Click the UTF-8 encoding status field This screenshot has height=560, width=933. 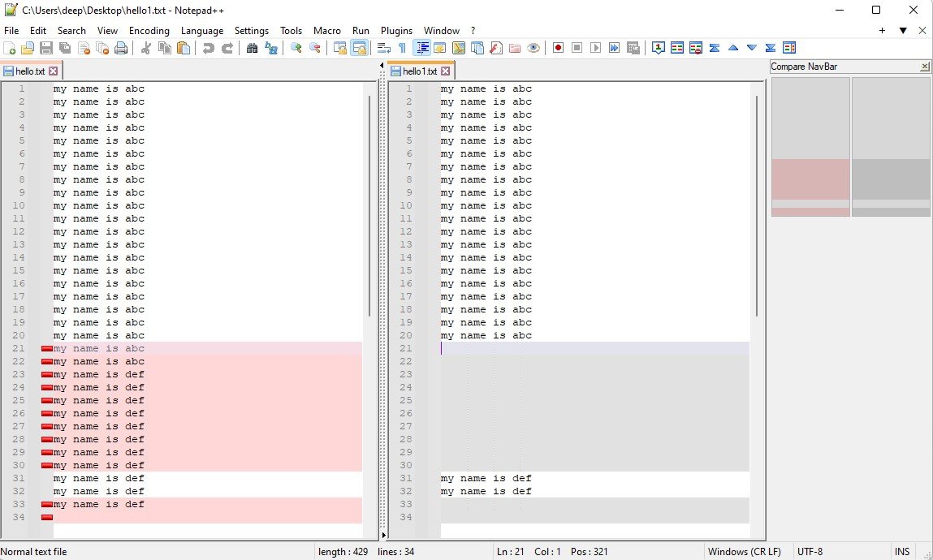[x=810, y=552]
